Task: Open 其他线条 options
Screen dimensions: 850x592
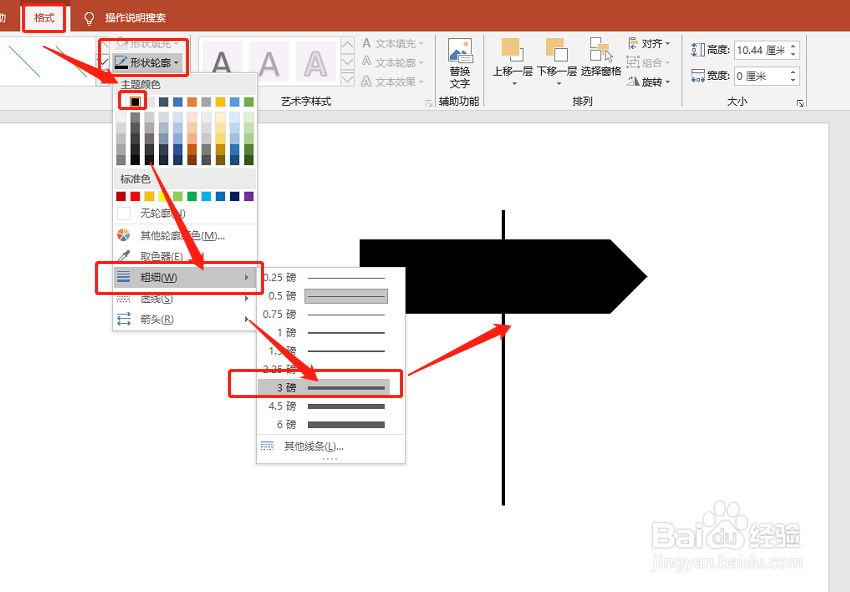Action: click(331, 446)
